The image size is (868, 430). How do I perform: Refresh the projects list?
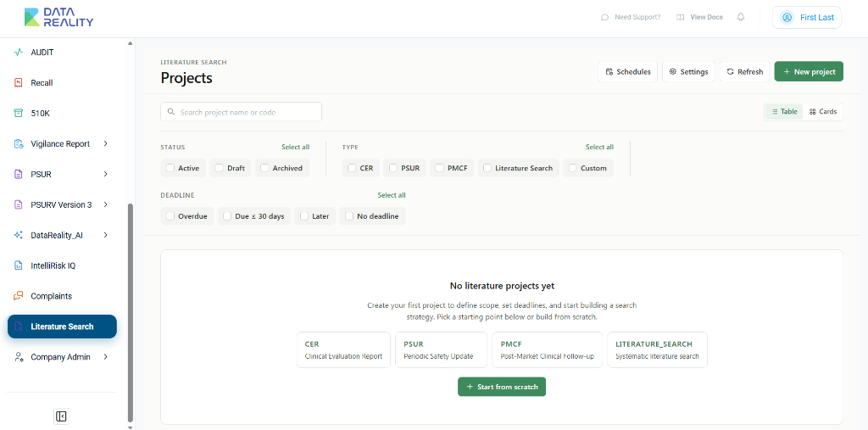tap(744, 71)
